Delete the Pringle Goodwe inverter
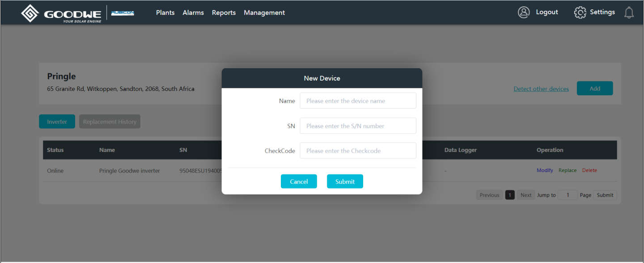Image resolution: width=644 pixels, height=263 pixels. pos(589,170)
